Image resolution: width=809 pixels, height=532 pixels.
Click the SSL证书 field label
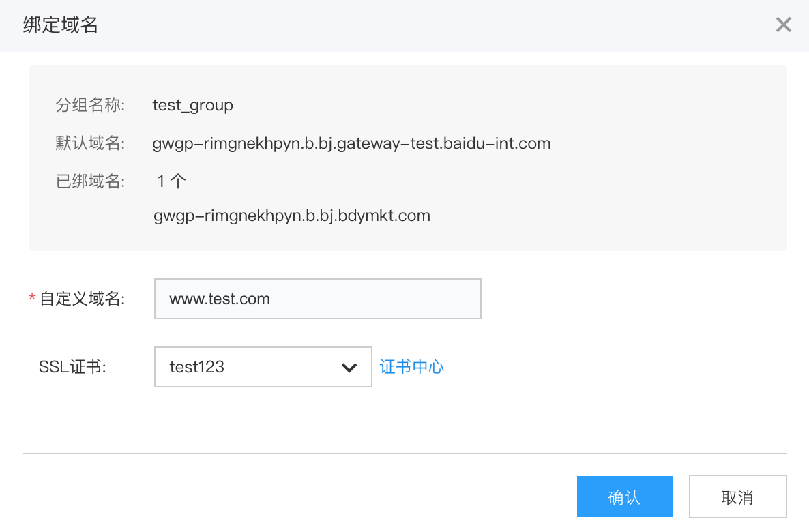pyautogui.click(x=74, y=367)
